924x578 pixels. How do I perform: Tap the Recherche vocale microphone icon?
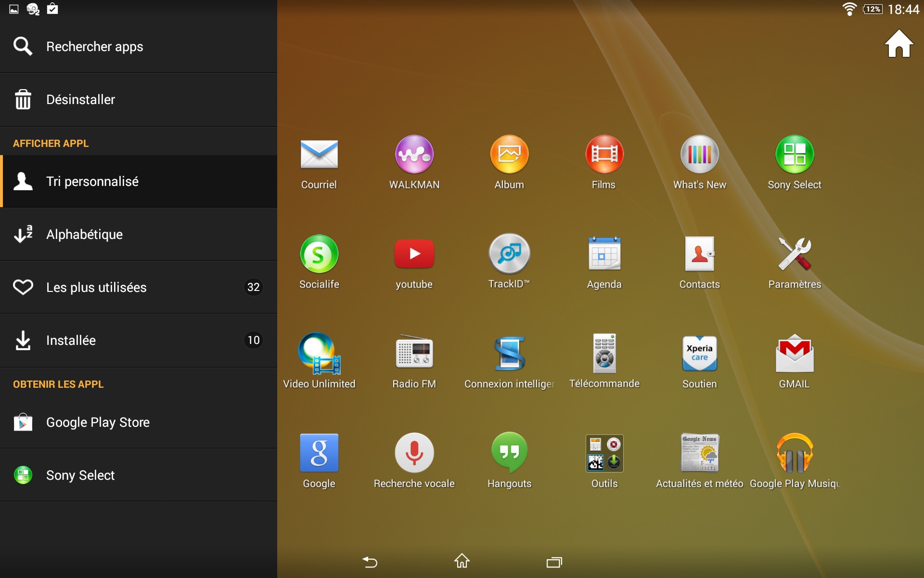point(414,453)
